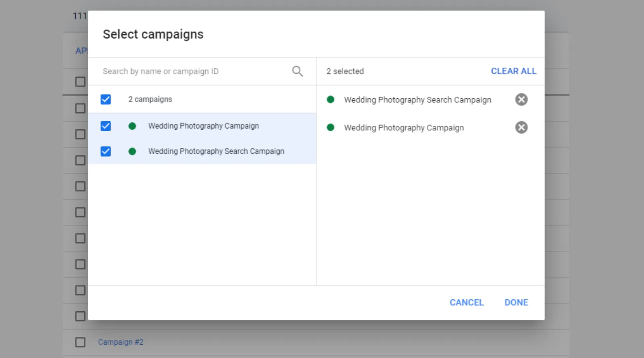Click 'Wedding Photography Campaign' name in selected panel
This screenshot has width=644, height=358.
click(404, 128)
